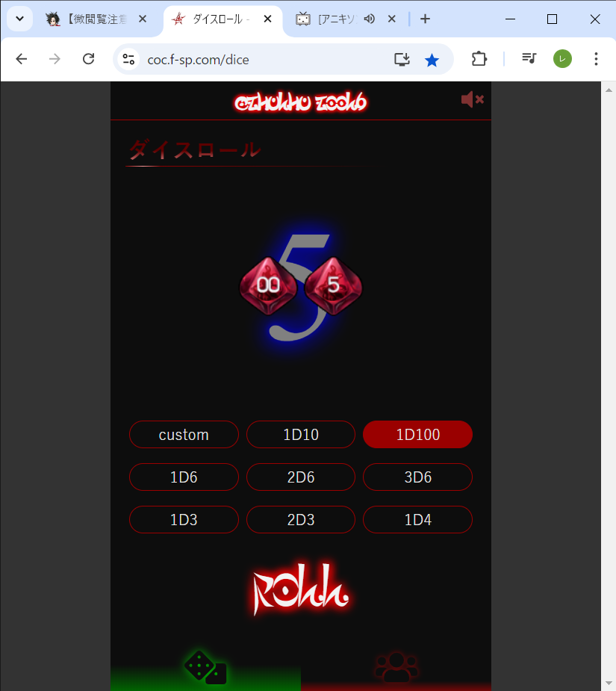
Task: Click the glowing Roll button
Action: point(301,589)
